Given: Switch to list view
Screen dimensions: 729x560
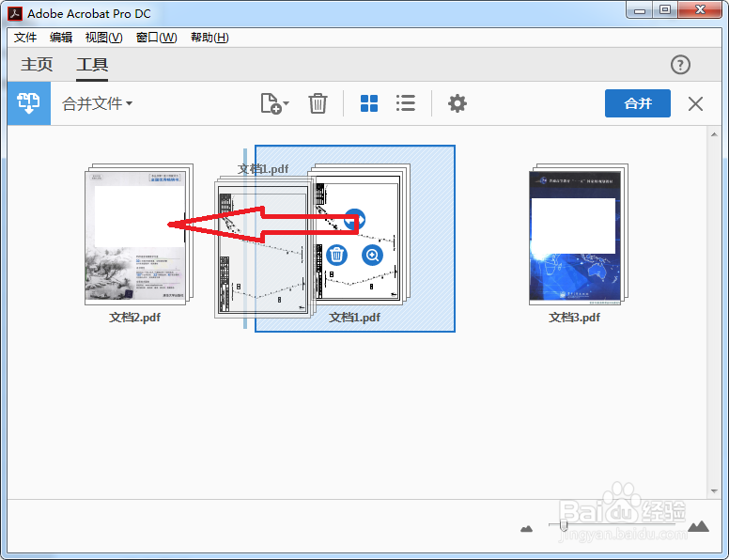Looking at the screenshot, I should pos(406,103).
